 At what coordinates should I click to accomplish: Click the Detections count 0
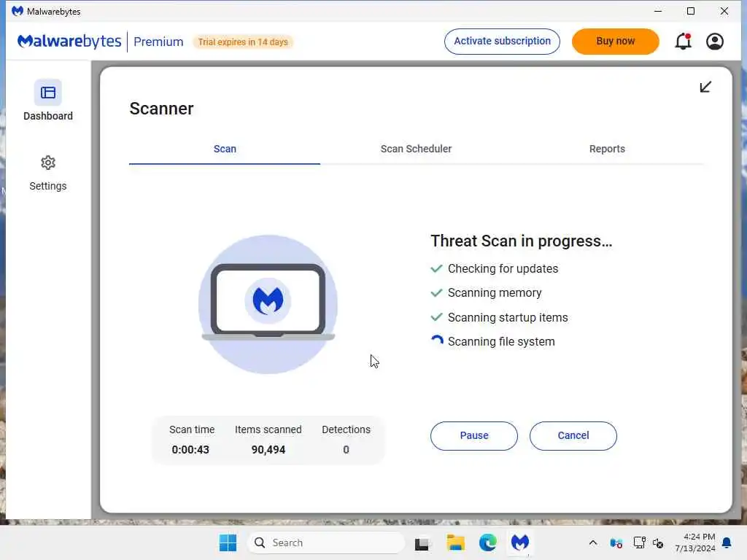pos(346,449)
